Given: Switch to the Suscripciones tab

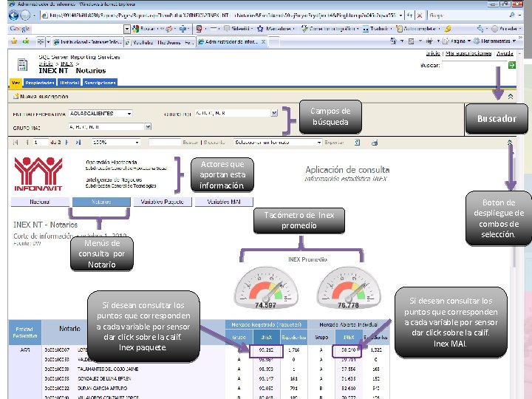Looking at the screenshot, I should 100,83.
